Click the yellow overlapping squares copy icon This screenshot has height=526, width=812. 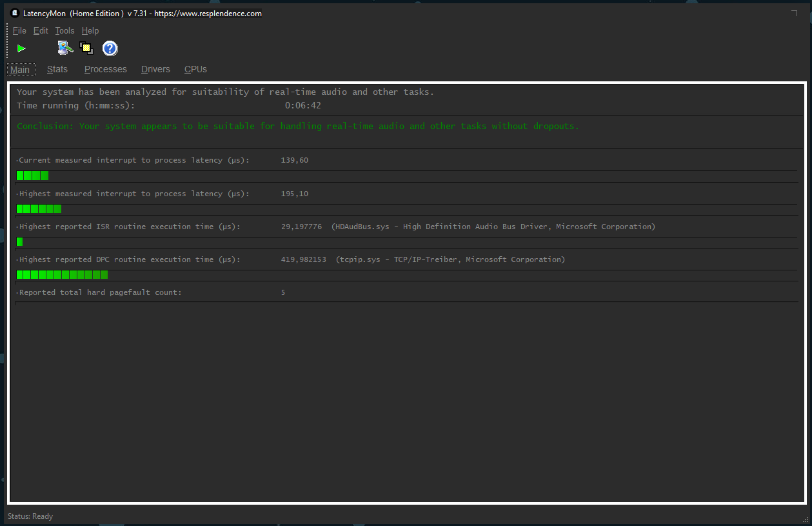(86, 48)
